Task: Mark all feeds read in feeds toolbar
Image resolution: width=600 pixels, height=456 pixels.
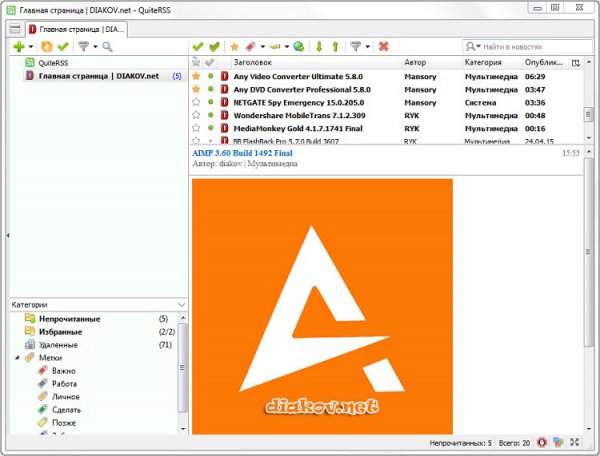Action: 63,47
